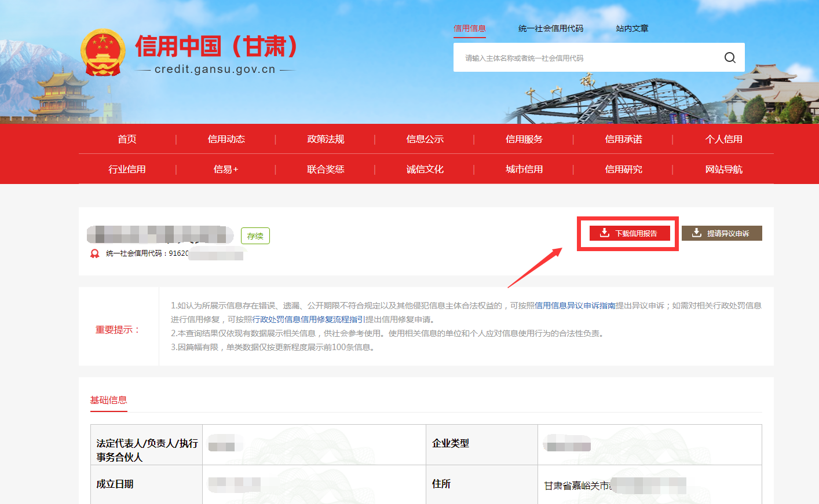Open the 信用信息异议申诉指南 link
Viewport: 819px width, 504px height.
coord(575,306)
